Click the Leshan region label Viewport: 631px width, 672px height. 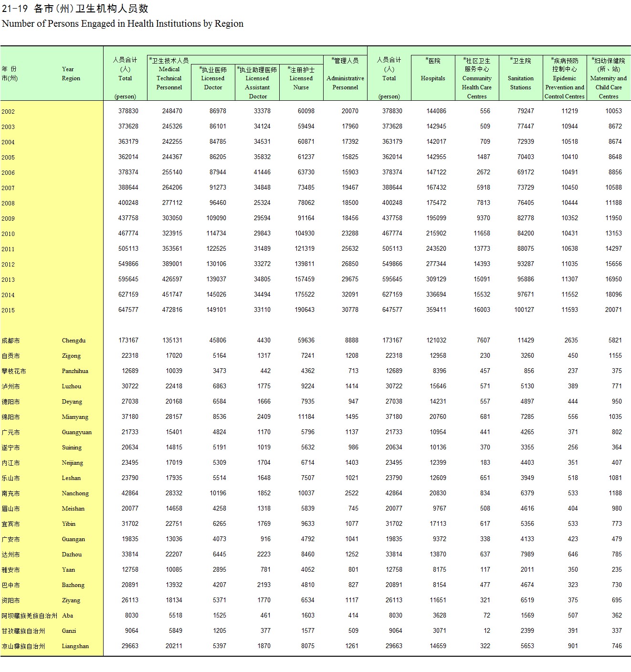(x=71, y=478)
